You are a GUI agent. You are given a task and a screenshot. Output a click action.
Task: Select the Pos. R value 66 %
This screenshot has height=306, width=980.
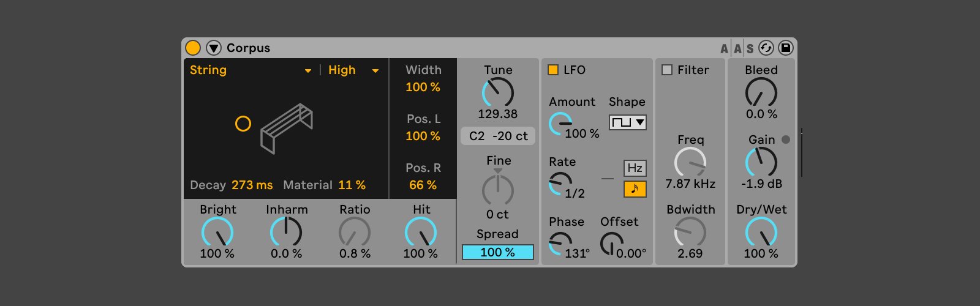coord(423,185)
